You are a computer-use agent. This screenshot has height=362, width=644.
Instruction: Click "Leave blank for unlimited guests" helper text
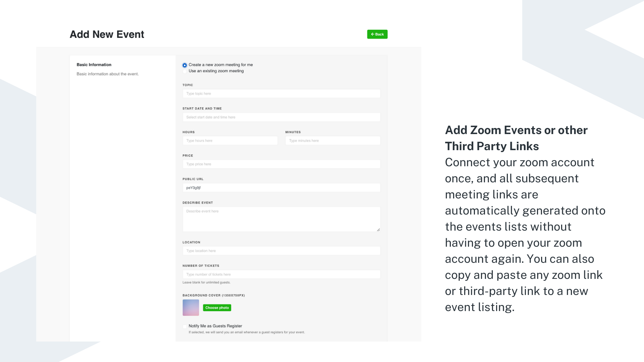tap(206, 283)
